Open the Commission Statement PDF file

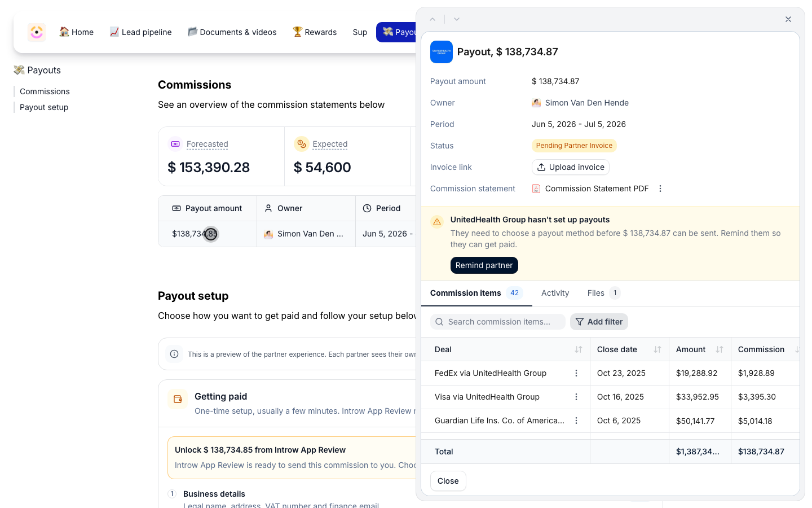click(590, 189)
